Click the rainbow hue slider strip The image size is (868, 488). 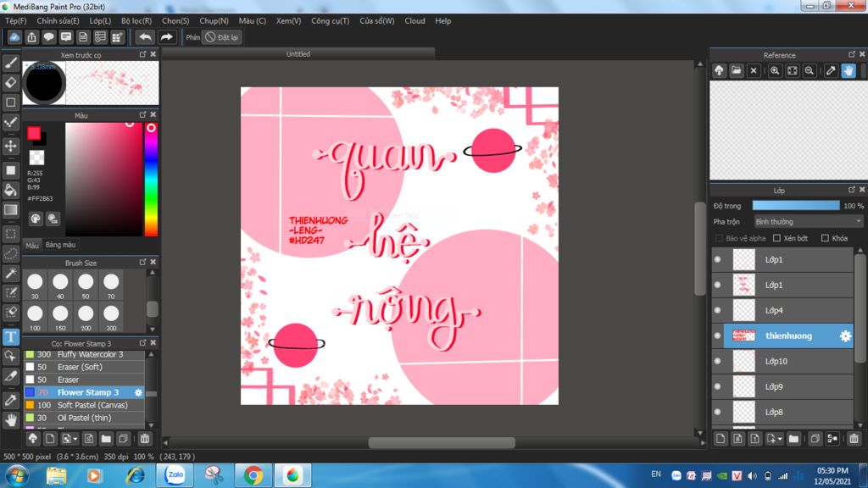[151, 180]
